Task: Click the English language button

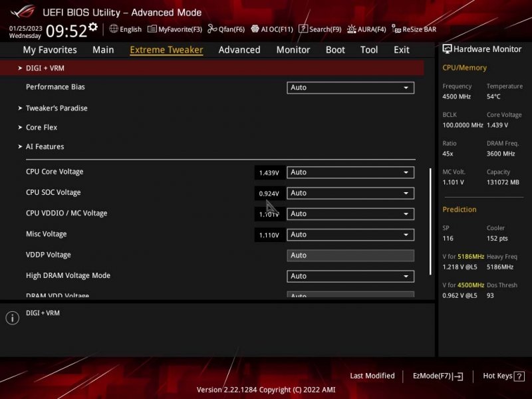Action: pyautogui.click(x=126, y=29)
